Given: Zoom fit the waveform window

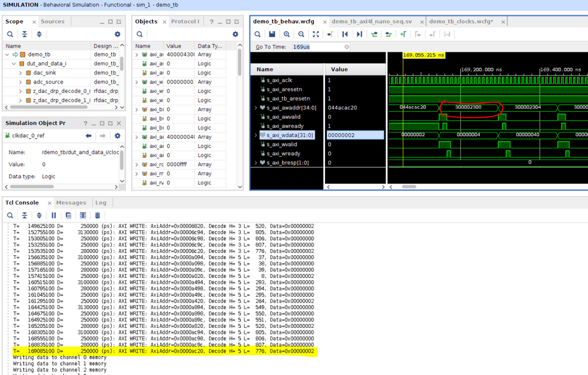Looking at the screenshot, I should pos(315,34).
